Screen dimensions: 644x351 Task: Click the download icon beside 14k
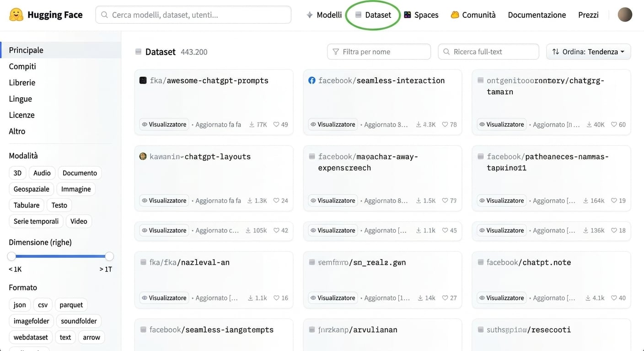pos(420,298)
